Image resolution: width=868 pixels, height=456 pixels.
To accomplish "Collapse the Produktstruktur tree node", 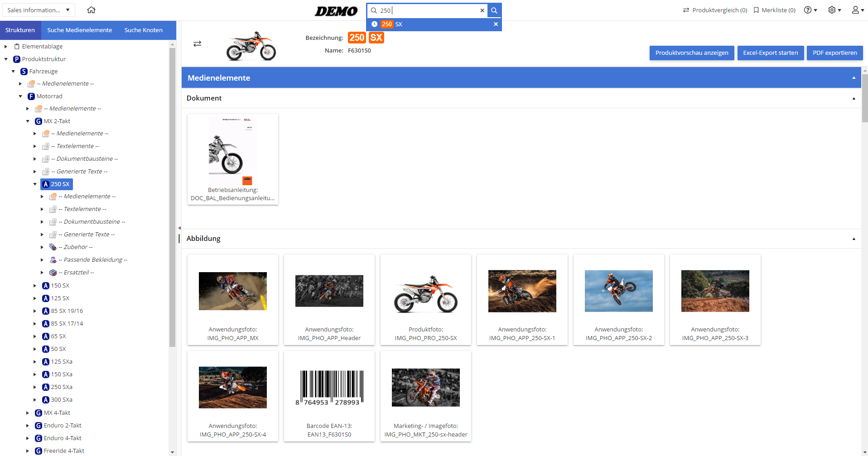I will pyautogui.click(x=6, y=59).
